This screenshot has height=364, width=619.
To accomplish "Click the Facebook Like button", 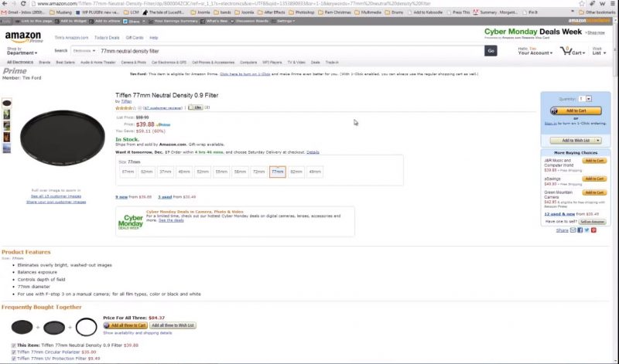I will tap(195, 107).
